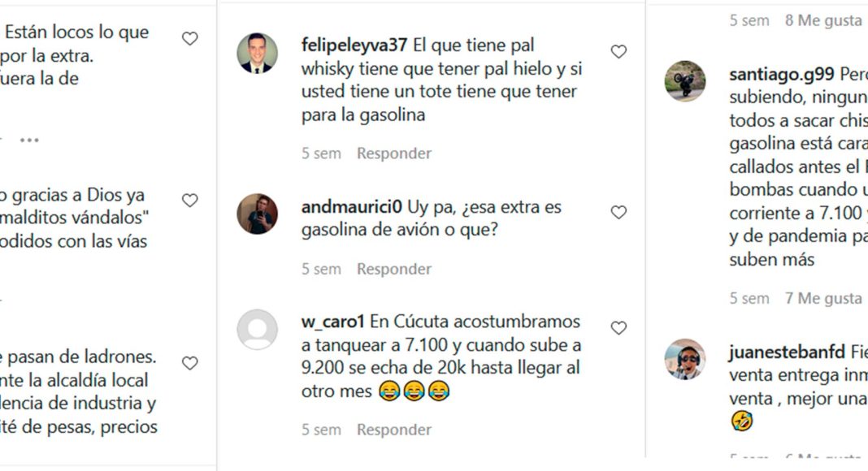Like the 'pasan de ladrones' comment heart
Viewport: 868px width, 471px height.
(x=190, y=363)
